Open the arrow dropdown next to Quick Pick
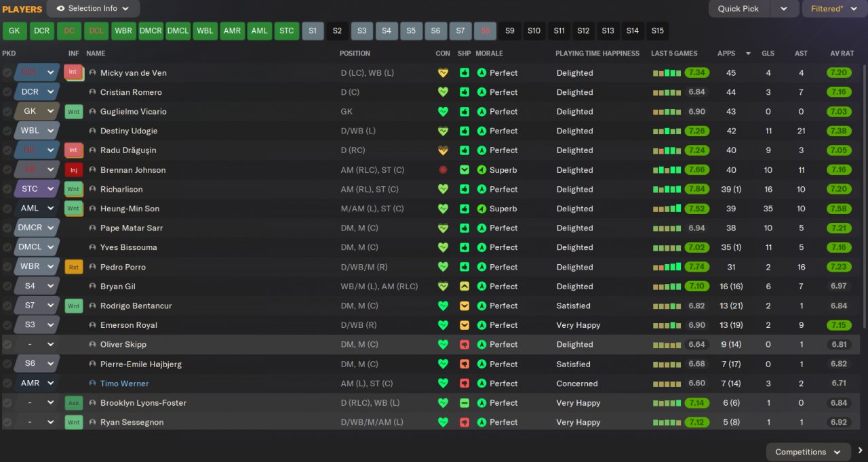Screen dimensions: 868x462 [x=784, y=9]
